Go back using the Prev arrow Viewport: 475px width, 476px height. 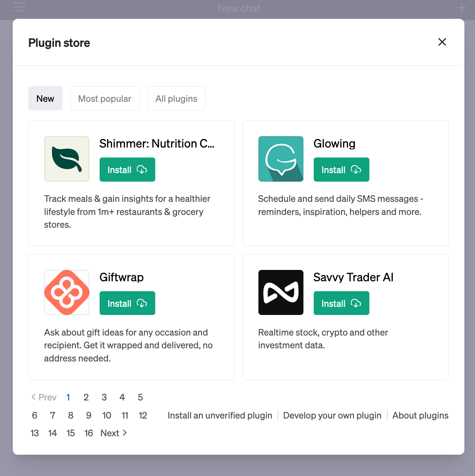(x=43, y=397)
